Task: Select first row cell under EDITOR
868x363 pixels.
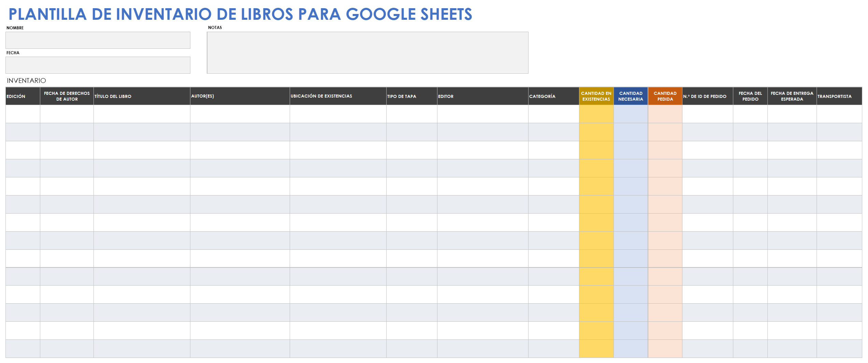Action: [x=483, y=114]
